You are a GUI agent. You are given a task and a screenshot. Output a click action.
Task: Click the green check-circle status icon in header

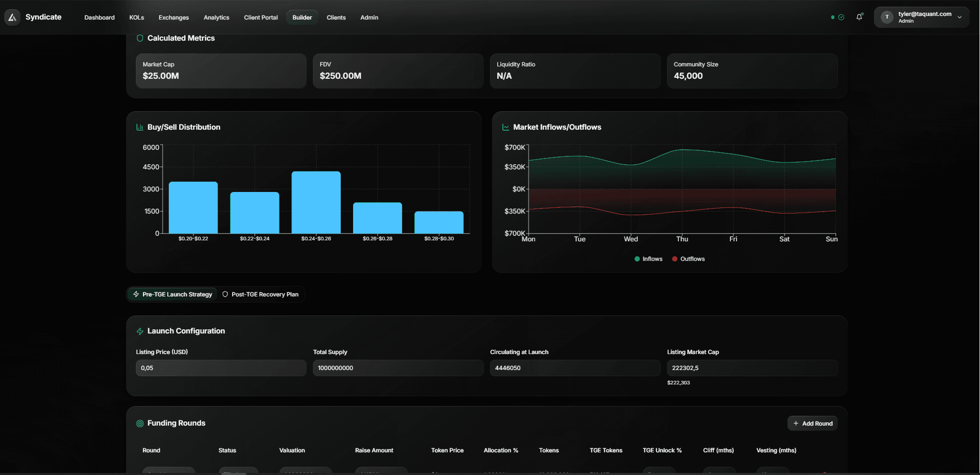click(840, 17)
